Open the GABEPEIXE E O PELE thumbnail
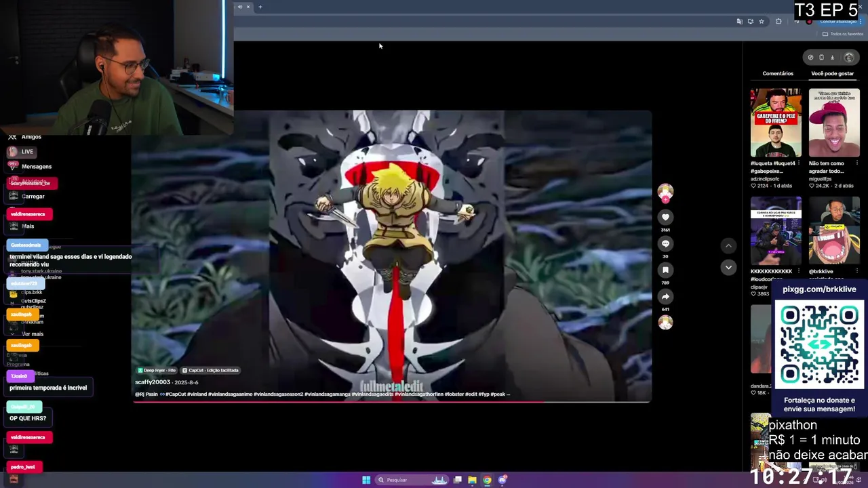Image resolution: width=868 pixels, height=488 pixels. coord(776,123)
